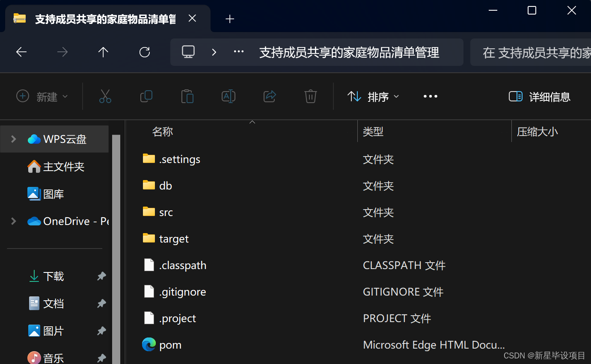591x364 pixels.
Task: Toggle the 详细信息 details pane
Action: click(x=539, y=97)
